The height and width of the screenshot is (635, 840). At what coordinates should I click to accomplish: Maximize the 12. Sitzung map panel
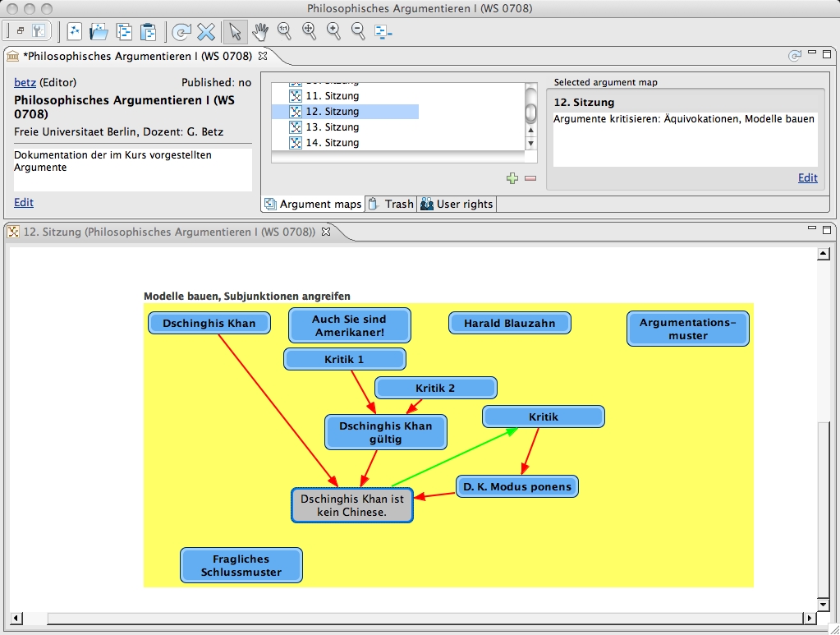pyautogui.click(x=827, y=229)
